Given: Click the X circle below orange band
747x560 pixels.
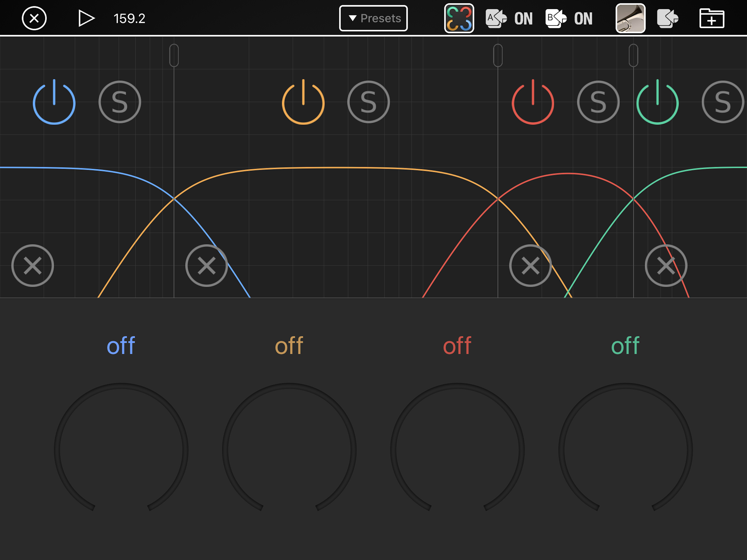Looking at the screenshot, I should point(206,266).
